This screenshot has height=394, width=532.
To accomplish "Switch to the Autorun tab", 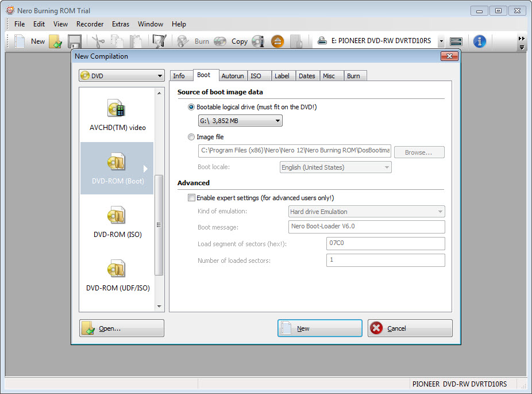I will click(x=233, y=76).
